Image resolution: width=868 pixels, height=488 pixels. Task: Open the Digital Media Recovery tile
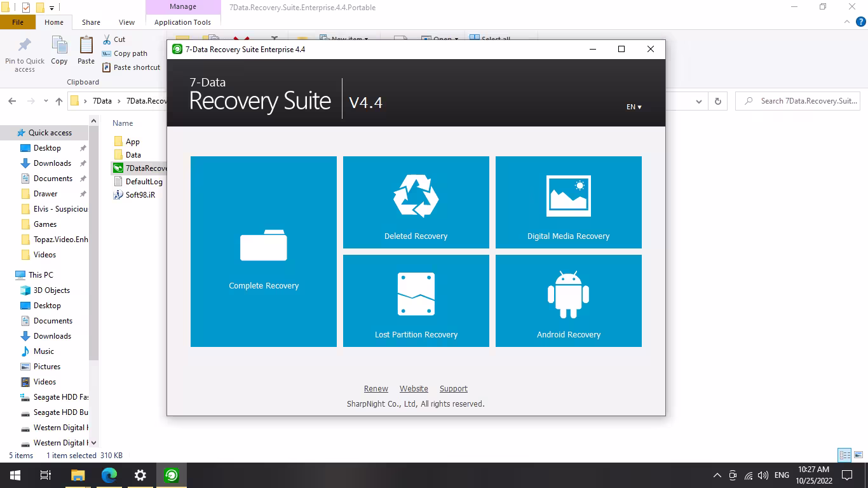point(569,202)
